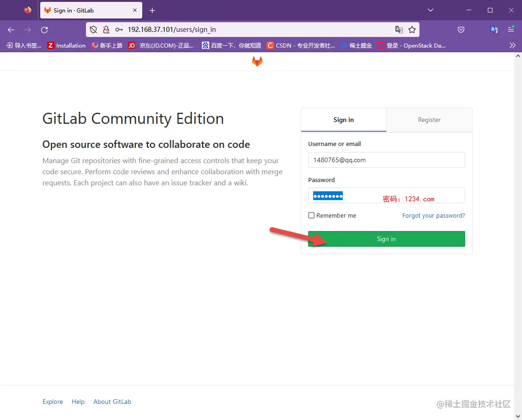
Task: Open a new browser tab
Action: (x=152, y=11)
